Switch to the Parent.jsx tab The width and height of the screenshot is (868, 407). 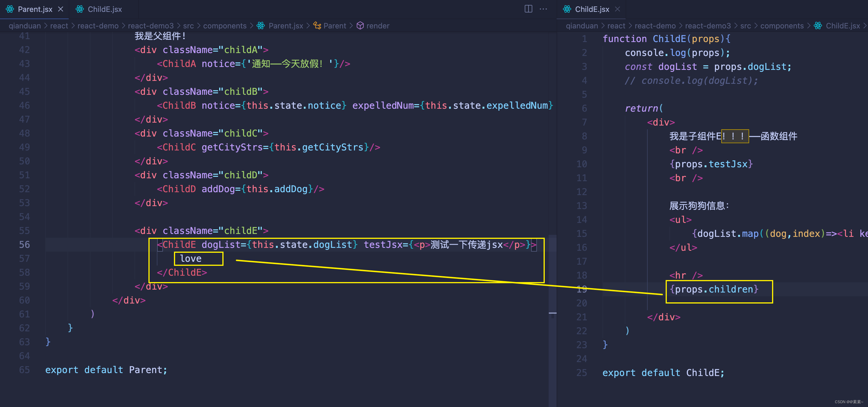pyautogui.click(x=35, y=9)
